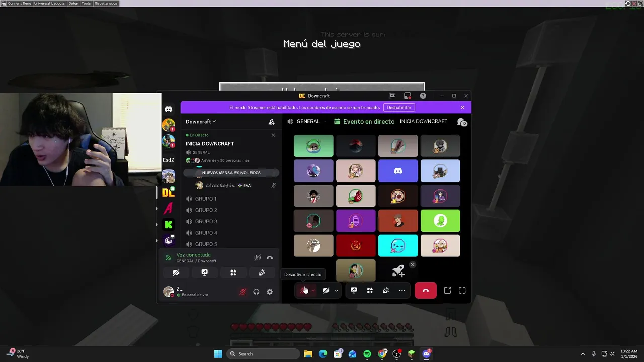Select blue Discord logo participant tile
Viewport: 644px width, 362px height.
398,171
